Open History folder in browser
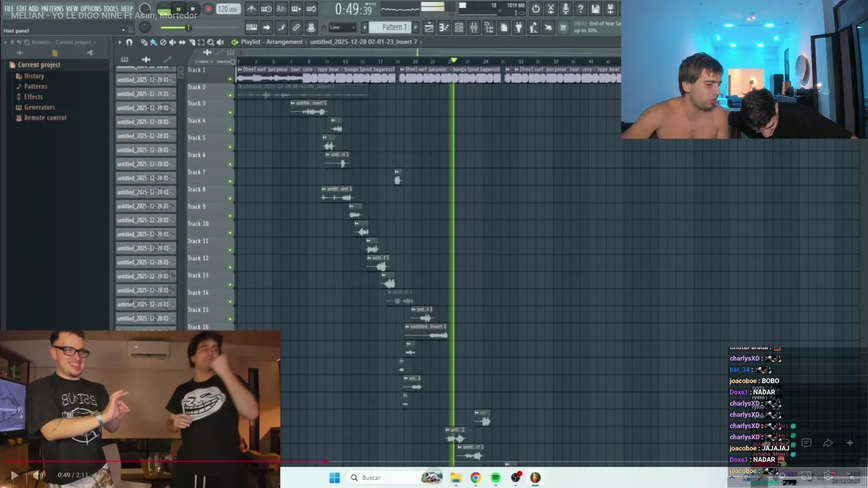The image size is (868, 488). [34, 76]
